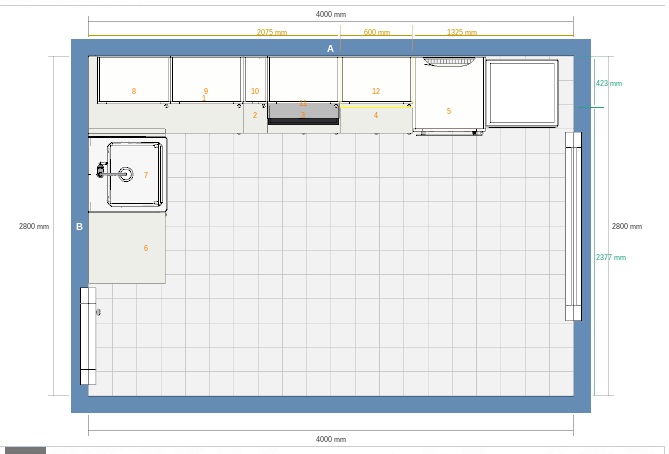The image size is (669, 454).
Task: Select the wall cabinet labeled 9
Action: (x=206, y=80)
